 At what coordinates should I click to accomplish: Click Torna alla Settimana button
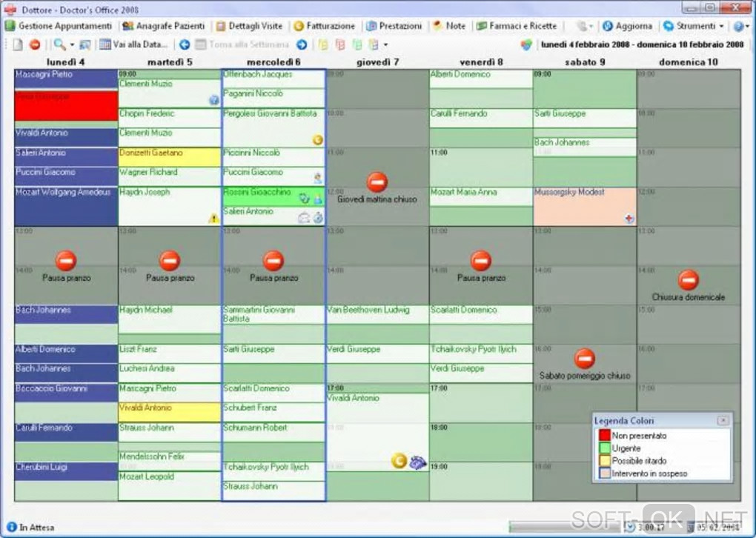[242, 44]
